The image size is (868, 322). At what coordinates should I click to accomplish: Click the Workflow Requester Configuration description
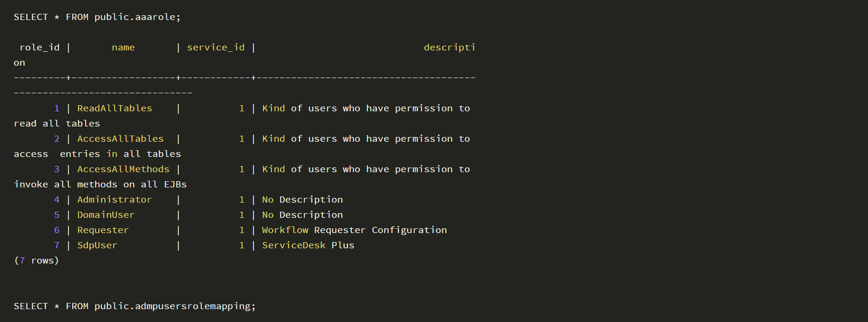(354, 230)
